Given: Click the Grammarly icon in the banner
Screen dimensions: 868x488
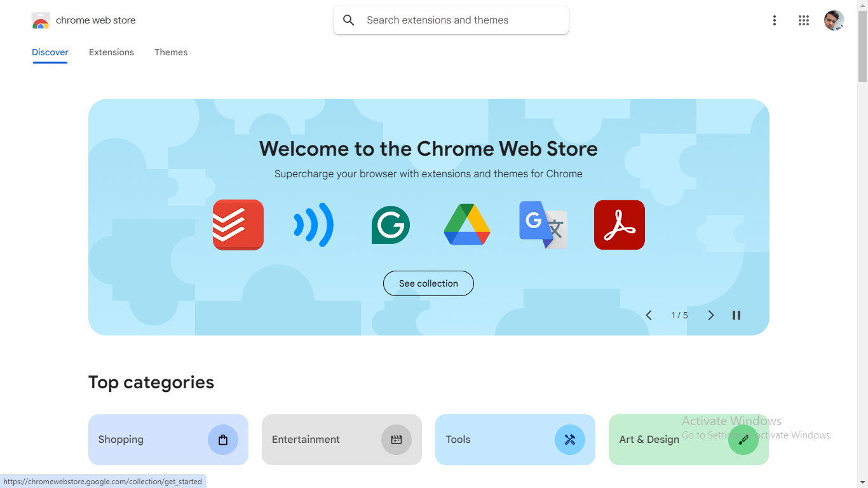Looking at the screenshot, I should pyautogui.click(x=390, y=225).
